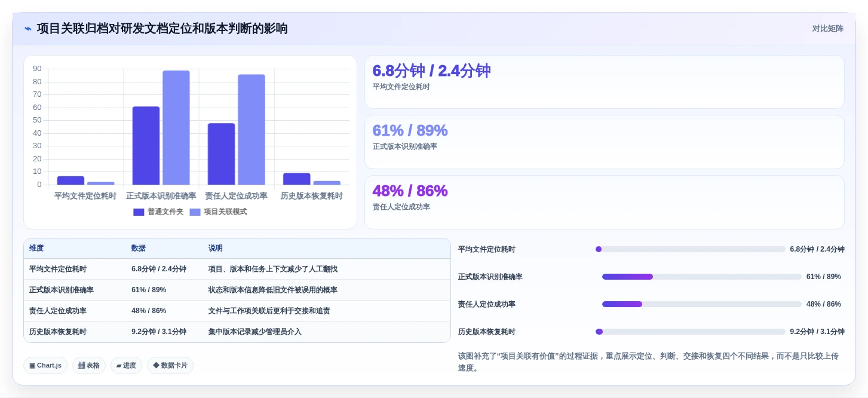
Task: Click the Chart.js tag chip
Action: 45,365
